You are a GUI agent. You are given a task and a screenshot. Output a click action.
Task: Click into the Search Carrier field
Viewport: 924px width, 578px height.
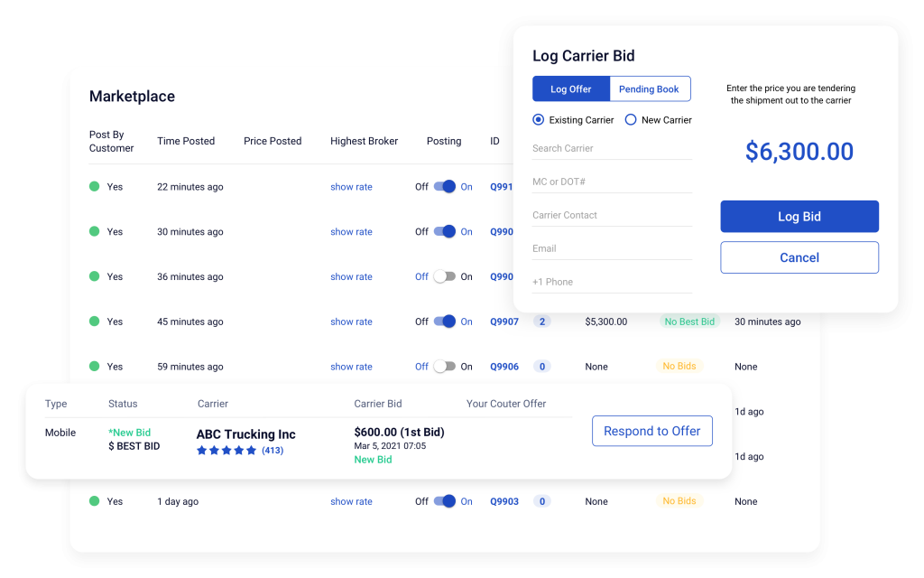(x=612, y=149)
